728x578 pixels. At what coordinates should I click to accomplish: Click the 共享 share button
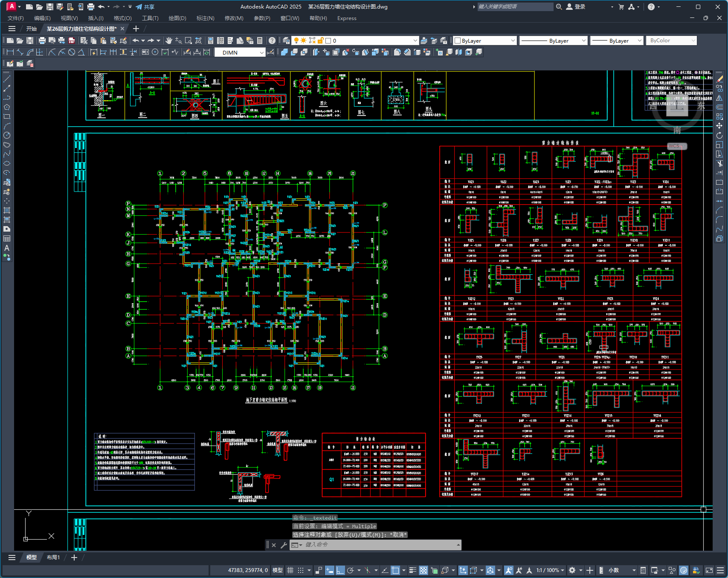[145, 7]
